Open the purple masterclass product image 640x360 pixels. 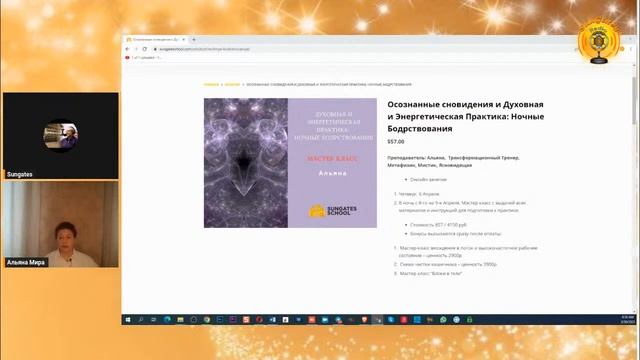[x=290, y=163]
